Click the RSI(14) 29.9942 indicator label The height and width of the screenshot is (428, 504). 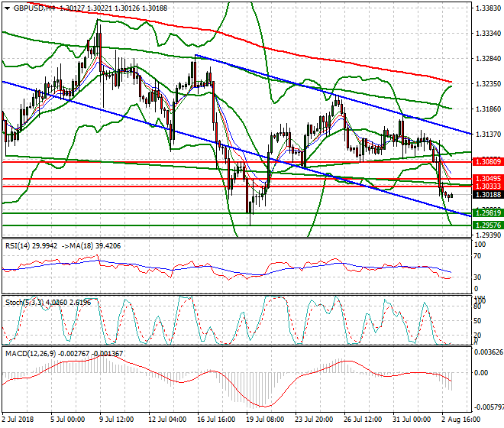[x=31, y=246]
